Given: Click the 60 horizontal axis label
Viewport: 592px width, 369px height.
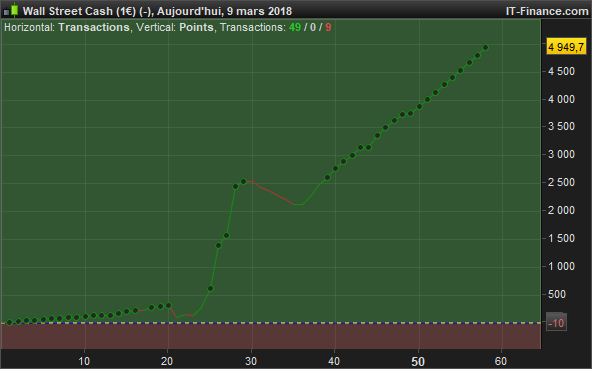Looking at the screenshot, I should tap(501, 361).
